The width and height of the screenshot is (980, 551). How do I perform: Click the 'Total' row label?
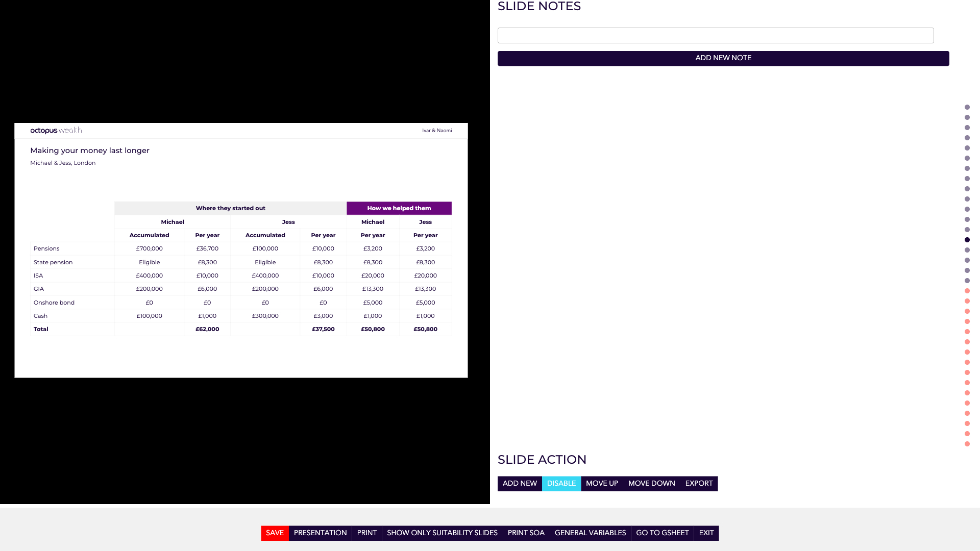(x=41, y=330)
